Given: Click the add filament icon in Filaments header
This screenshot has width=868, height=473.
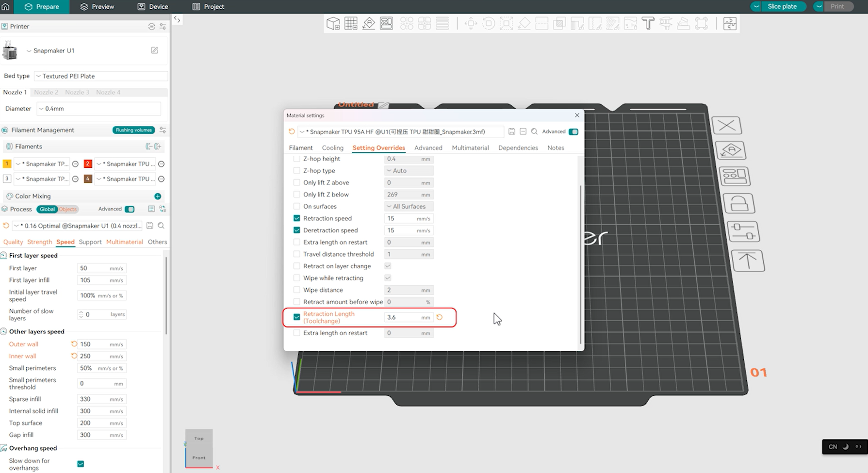Looking at the screenshot, I should pyautogui.click(x=158, y=147).
